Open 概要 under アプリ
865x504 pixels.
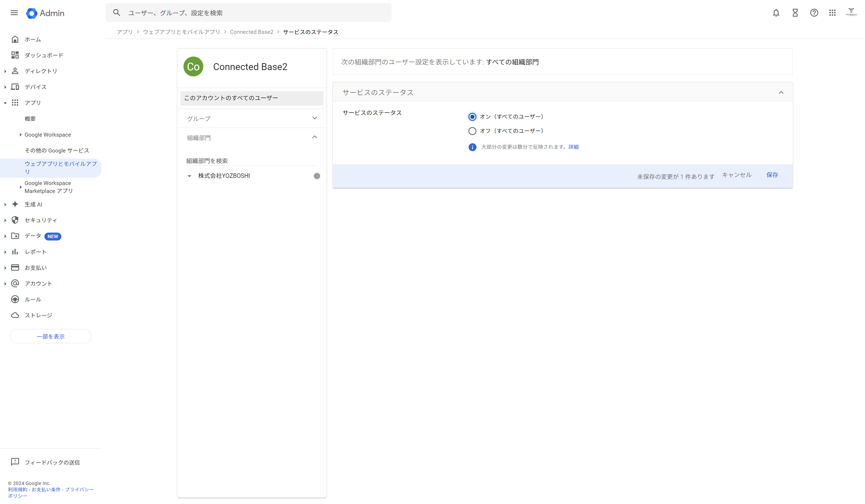click(x=30, y=119)
